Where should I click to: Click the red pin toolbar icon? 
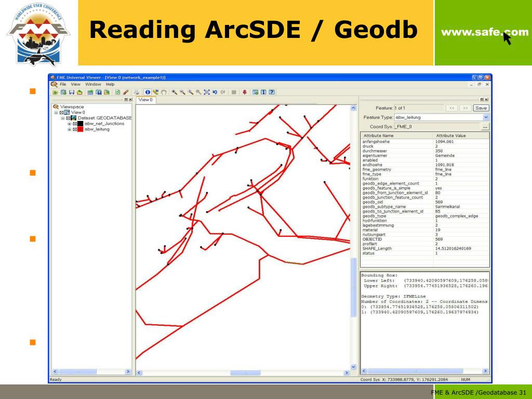coord(244,92)
